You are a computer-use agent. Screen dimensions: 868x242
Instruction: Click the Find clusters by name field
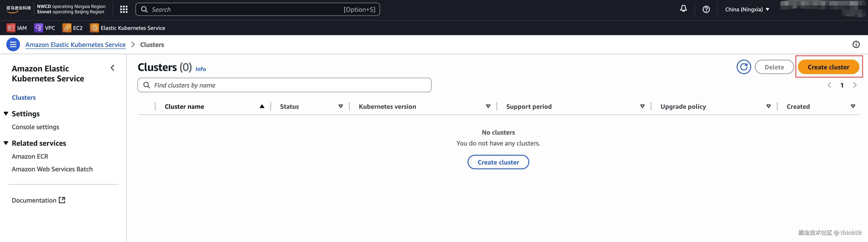tap(290, 85)
